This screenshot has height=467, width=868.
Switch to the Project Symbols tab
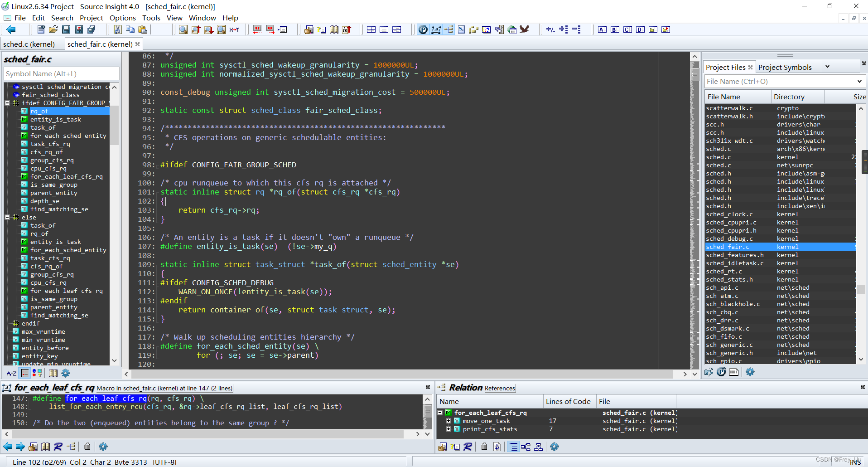785,67
